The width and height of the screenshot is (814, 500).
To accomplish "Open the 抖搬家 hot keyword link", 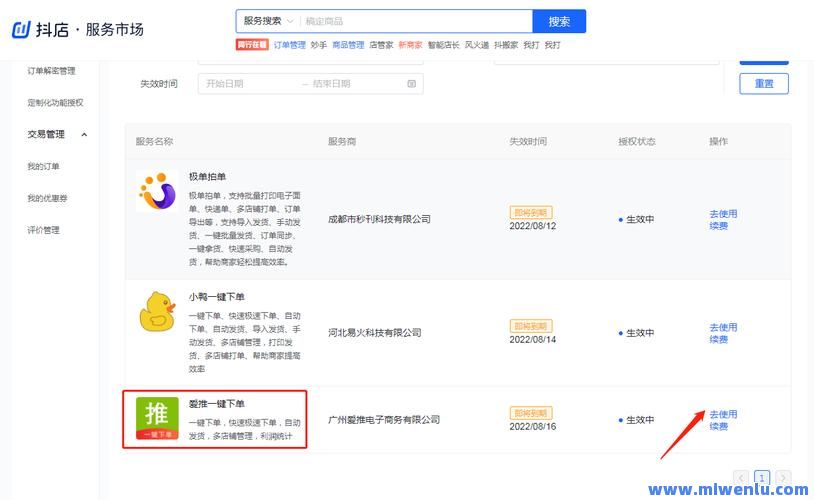I will point(506,45).
